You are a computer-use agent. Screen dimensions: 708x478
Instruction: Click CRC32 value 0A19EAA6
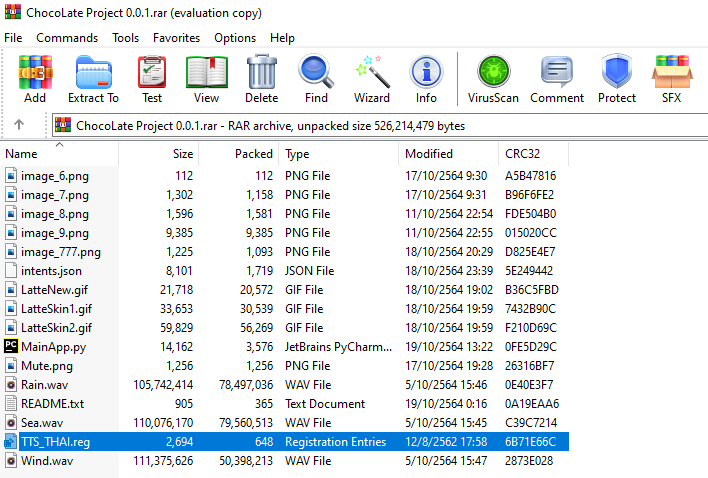tap(532, 404)
